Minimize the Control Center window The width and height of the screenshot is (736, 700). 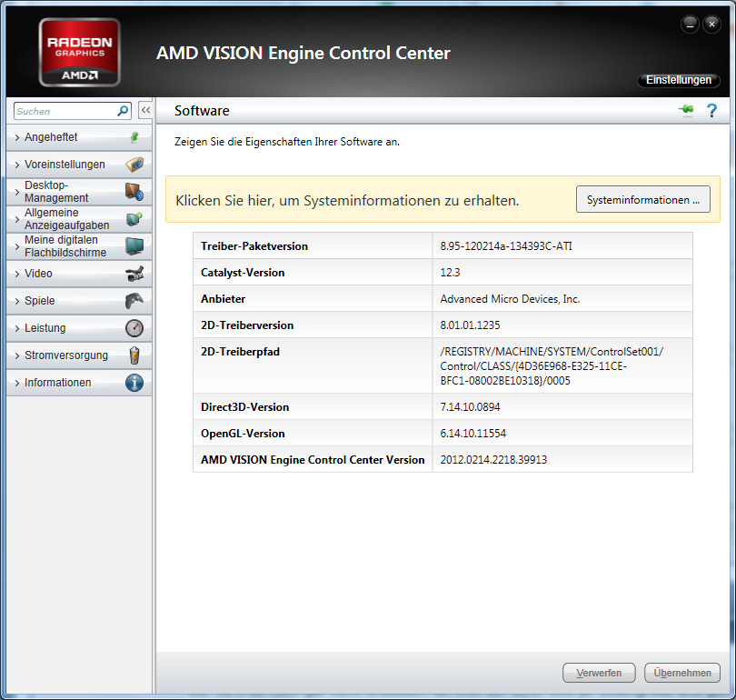pyautogui.click(x=690, y=25)
